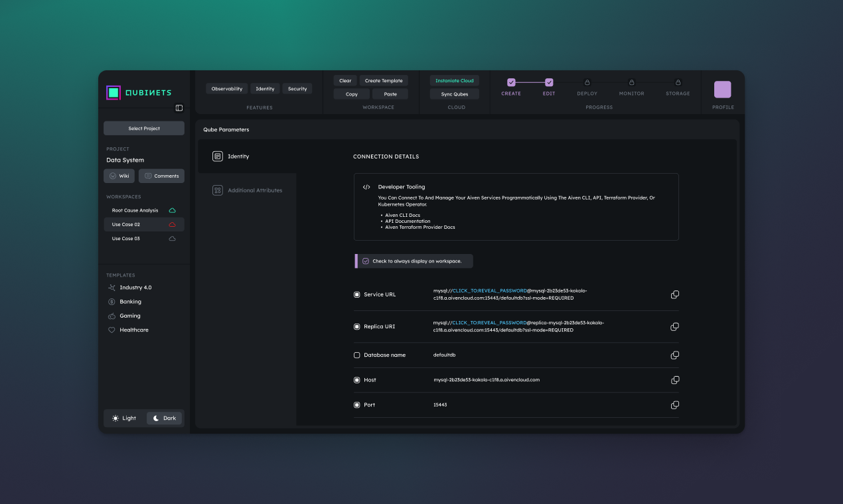Click the Gaming controller icon
The height and width of the screenshot is (504, 843).
[112, 316]
